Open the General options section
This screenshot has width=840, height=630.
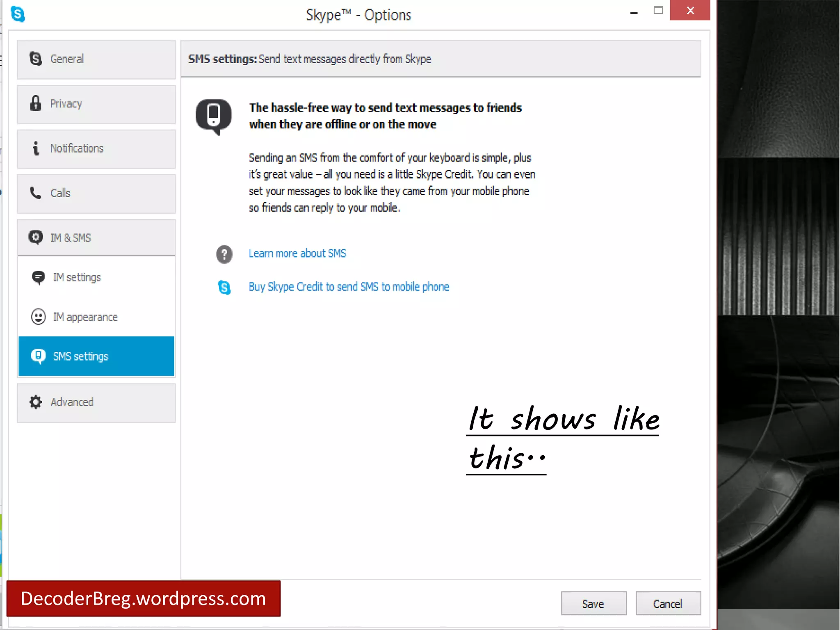[x=96, y=59]
